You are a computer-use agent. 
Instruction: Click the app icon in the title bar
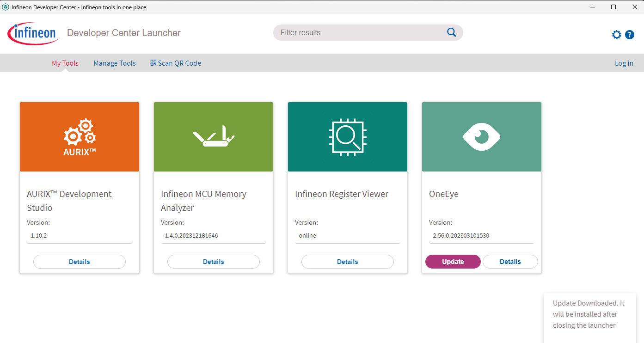(x=6, y=7)
